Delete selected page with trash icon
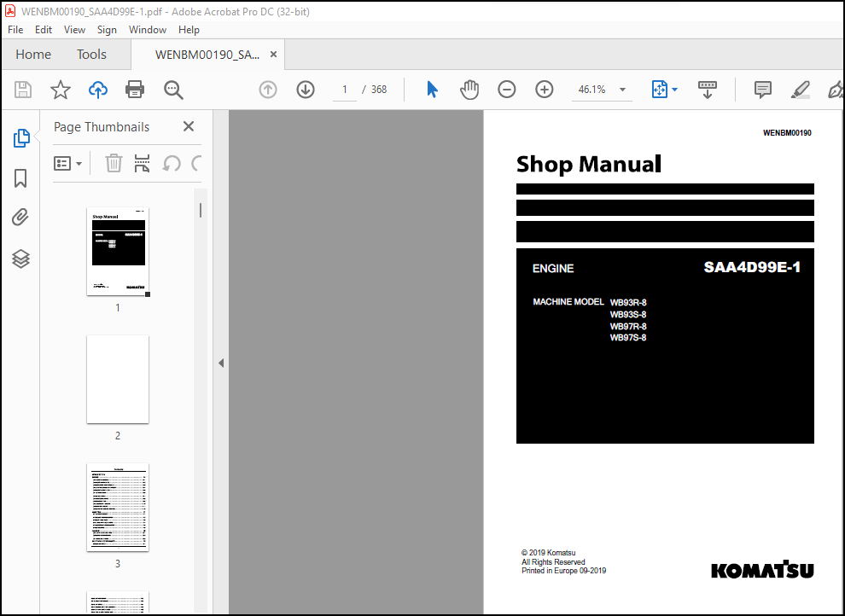Image resolution: width=845 pixels, height=616 pixels. (114, 163)
